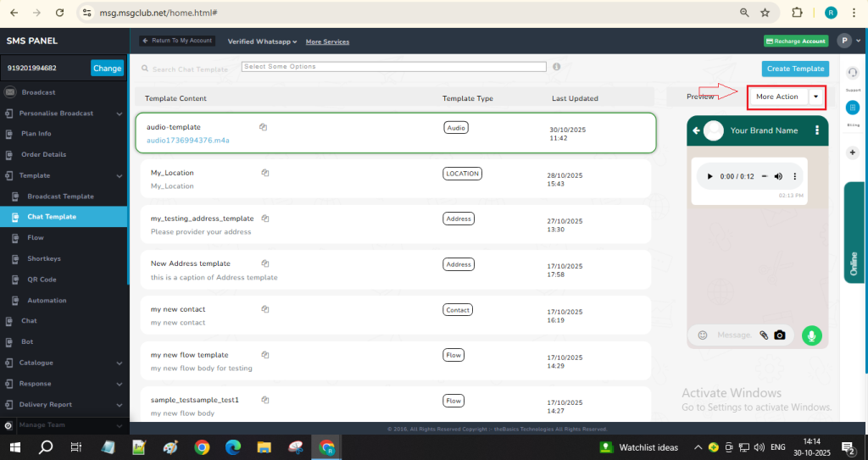Click the camera icon in message bar

click(x=780, y=335)
